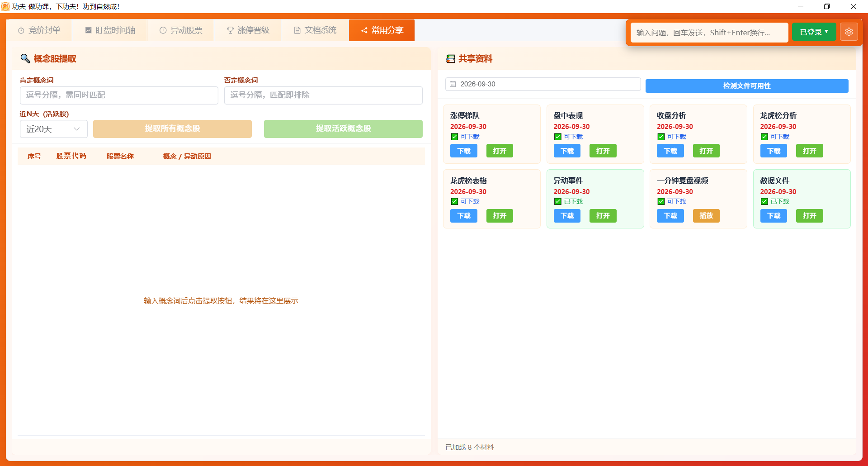Open the 2026-09-30 date picker
Viewport: 868px width, 466px height.
[x=543, y=84]
